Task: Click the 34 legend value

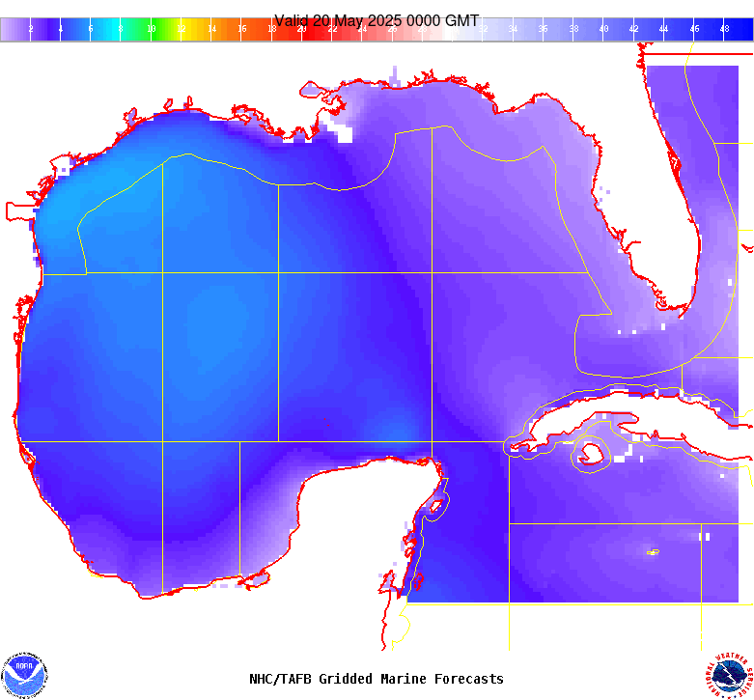Action: (513, 29)
